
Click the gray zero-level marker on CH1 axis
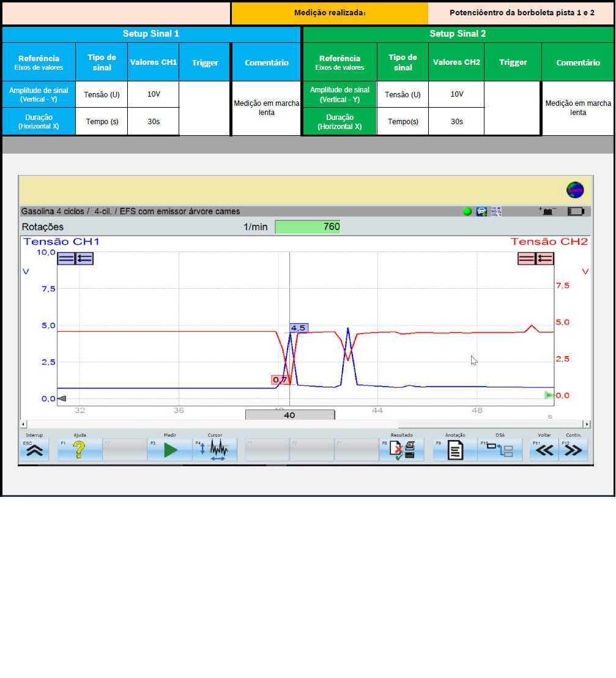point(61,399)
